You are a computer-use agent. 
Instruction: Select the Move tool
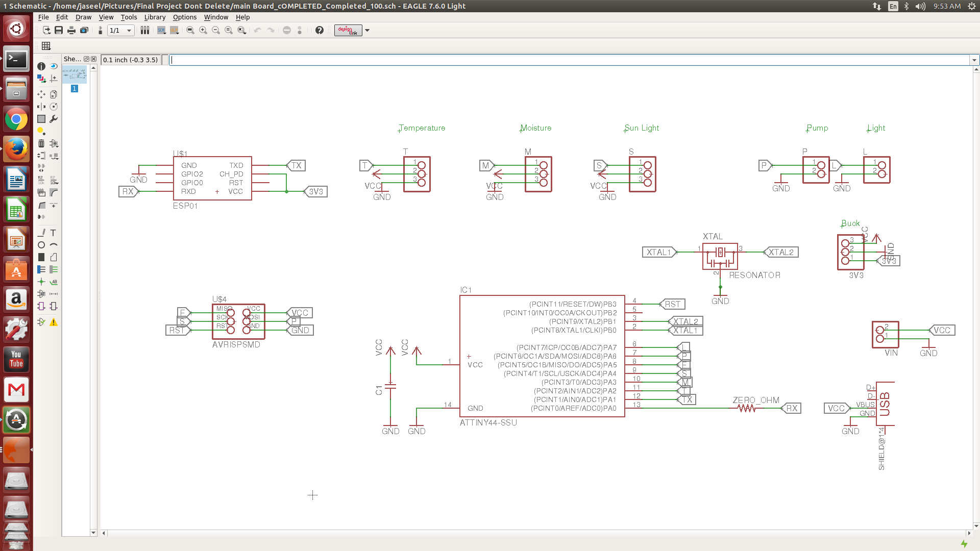(41, 94)
